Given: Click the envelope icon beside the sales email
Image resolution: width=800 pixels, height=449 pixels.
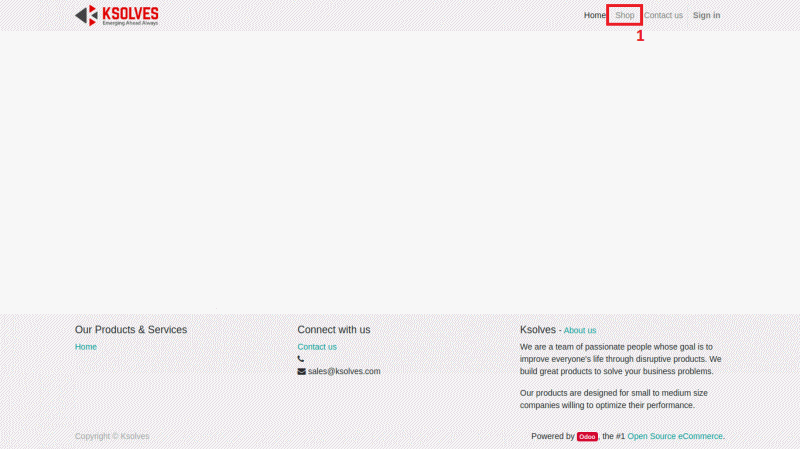Looking at the screenshot, I should (x=301, y=371).
